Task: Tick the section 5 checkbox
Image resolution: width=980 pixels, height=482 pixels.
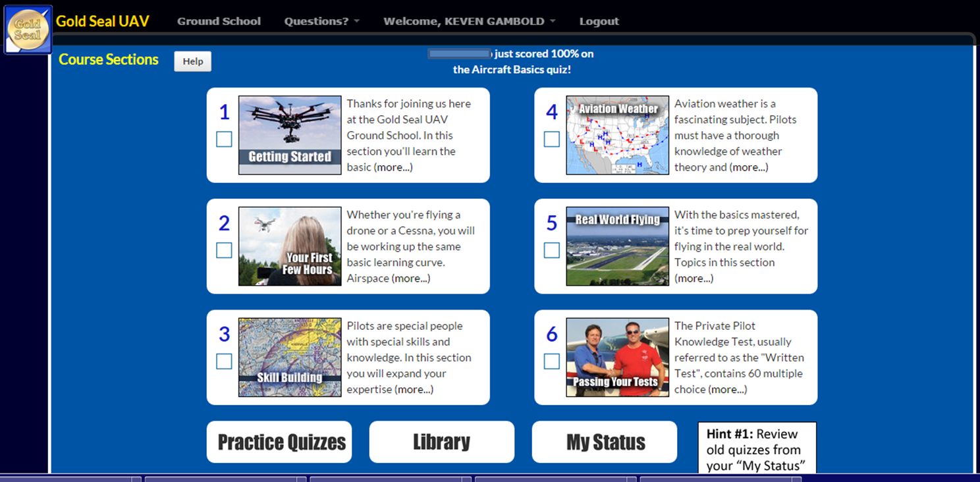Action: (552, 250)
